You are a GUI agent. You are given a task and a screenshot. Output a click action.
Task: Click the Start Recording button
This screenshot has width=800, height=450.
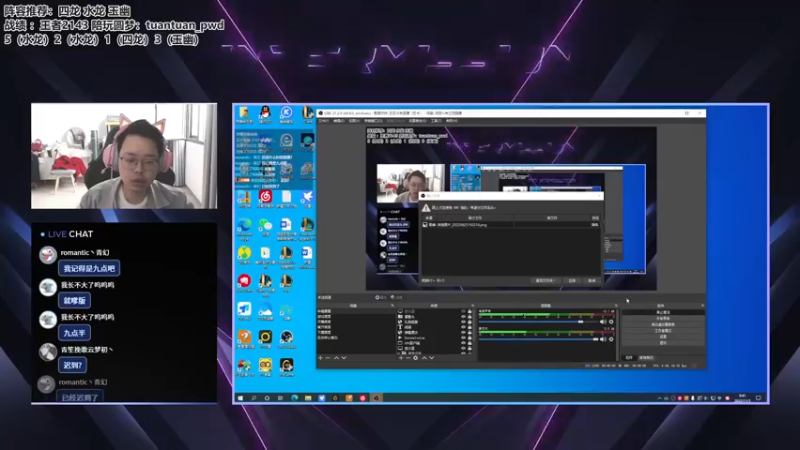663,318
